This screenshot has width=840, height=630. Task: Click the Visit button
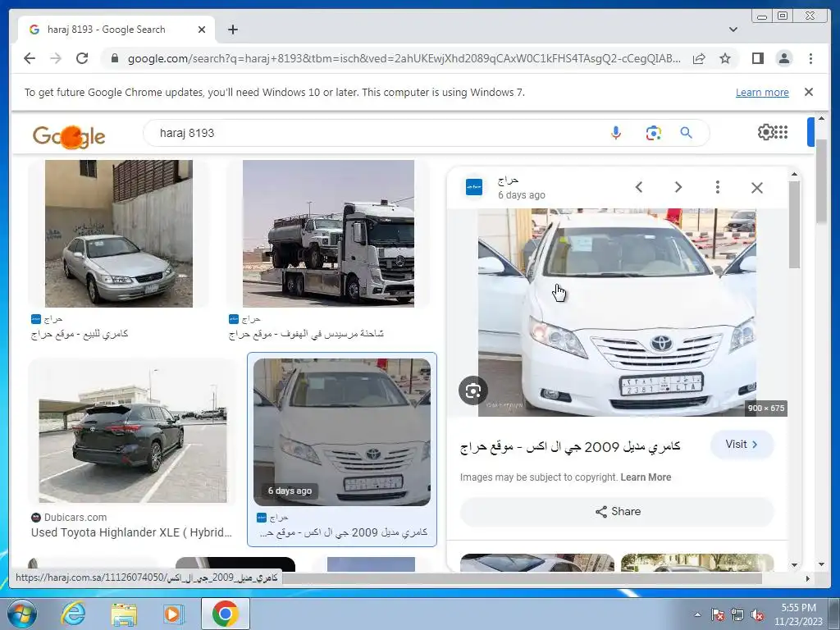[x=742, y=445]
